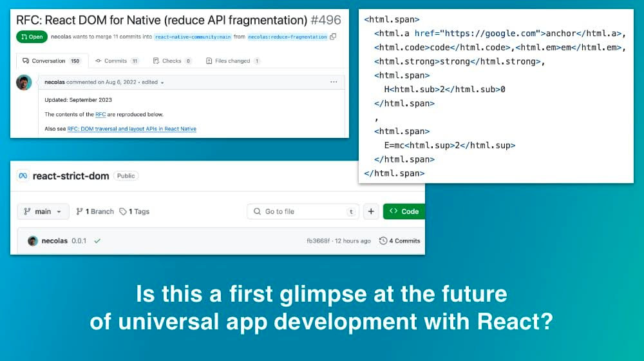This screenshot has height=361, width=644.
Task: Switch to the Conversation tab
Action: coord(52,61)
